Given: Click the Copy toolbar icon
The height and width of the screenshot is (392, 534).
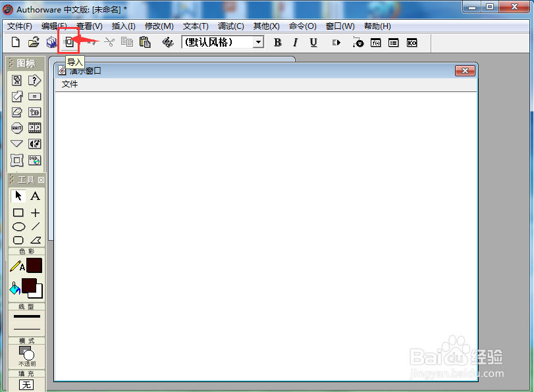Looking at the screenshot, I should click(127, 42).
